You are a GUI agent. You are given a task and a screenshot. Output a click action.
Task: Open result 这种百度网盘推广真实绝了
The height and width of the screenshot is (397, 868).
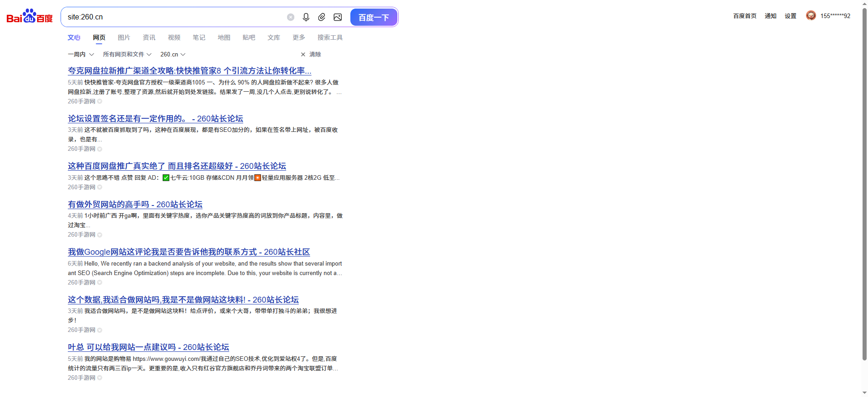coord(177,166)
